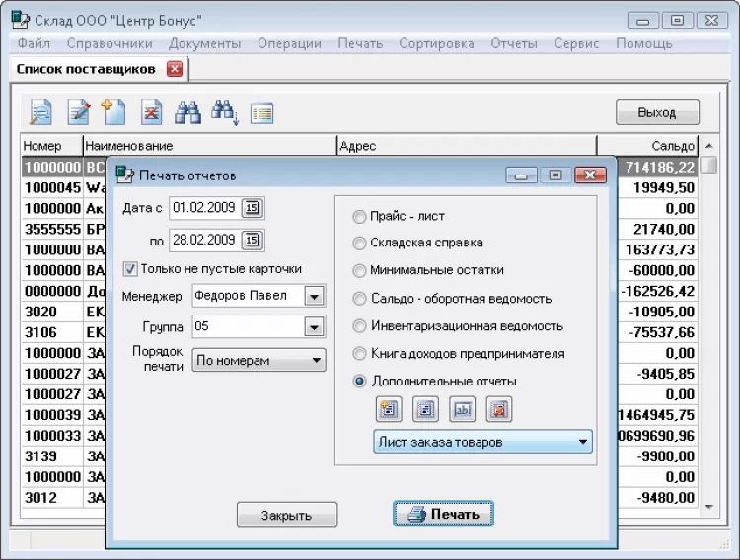Viewport: 740px width, 560px height.
Task: Click delete additional report icon
Action: pyautogui.click(x=499, y=409)
